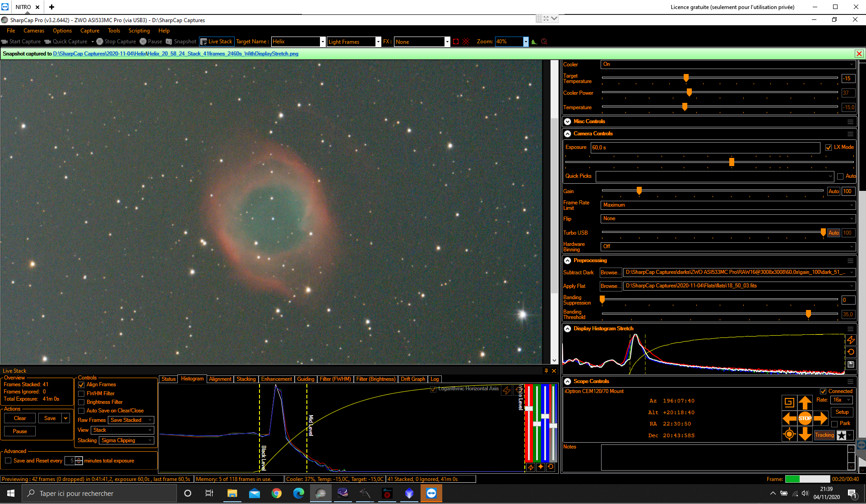Click the red focus target icon next to zoom

tap(544, 42)
